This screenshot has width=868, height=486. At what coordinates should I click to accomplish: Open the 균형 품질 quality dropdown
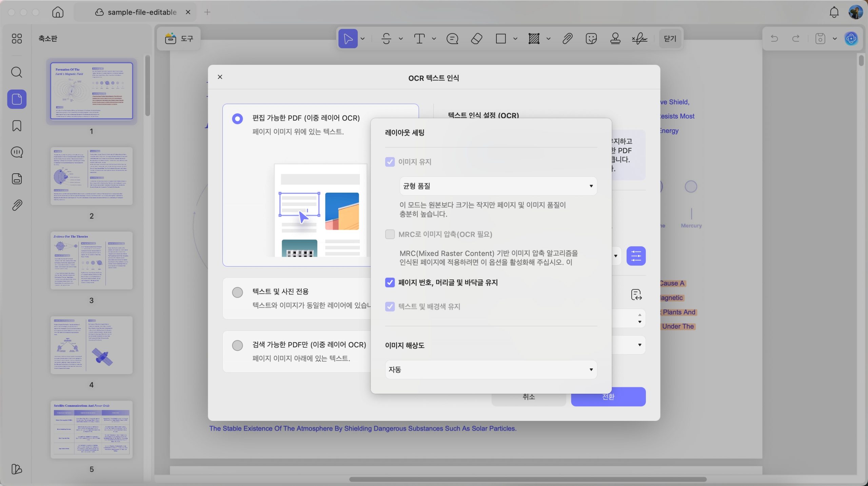coord(498,186)
